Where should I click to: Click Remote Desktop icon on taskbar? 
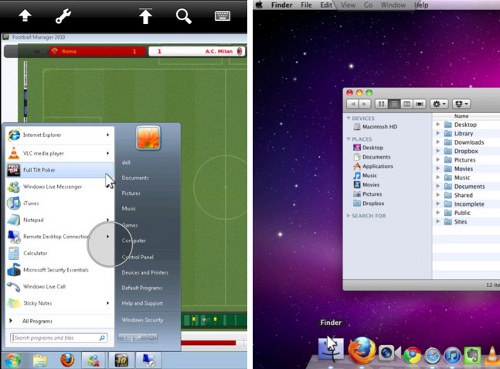click(x=148, y=360)
